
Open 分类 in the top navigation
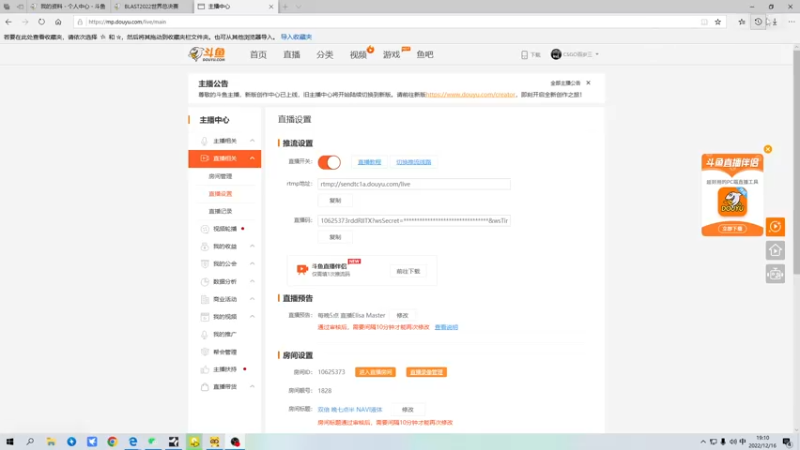tap(324, 55)
